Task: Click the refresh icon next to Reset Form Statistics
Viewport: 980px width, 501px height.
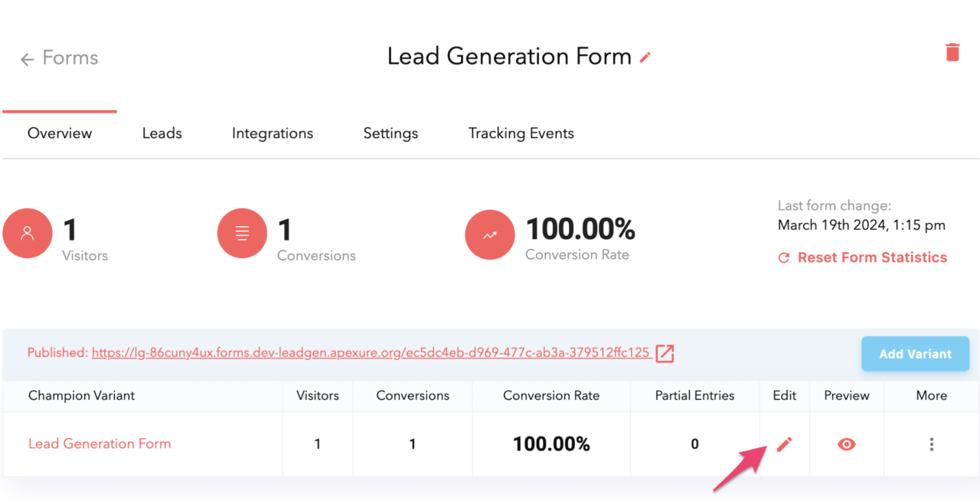Action: (x=782, y=257)
